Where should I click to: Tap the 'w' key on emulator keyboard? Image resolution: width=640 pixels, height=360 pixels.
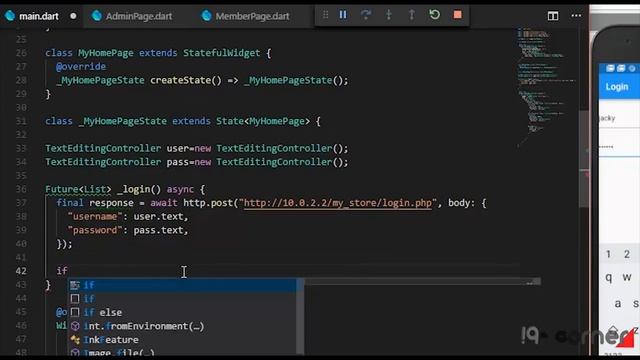pos(627,277)
